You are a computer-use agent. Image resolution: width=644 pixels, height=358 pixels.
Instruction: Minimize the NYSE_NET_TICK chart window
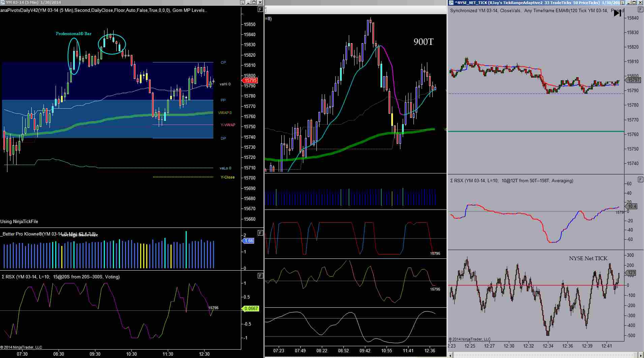(x=628, y=2)
